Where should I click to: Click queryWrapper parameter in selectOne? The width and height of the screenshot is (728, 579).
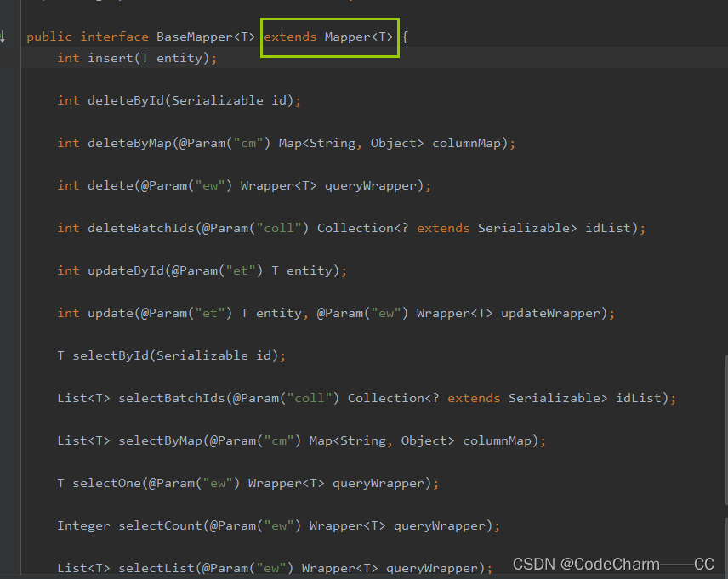[x=378, y=483]
